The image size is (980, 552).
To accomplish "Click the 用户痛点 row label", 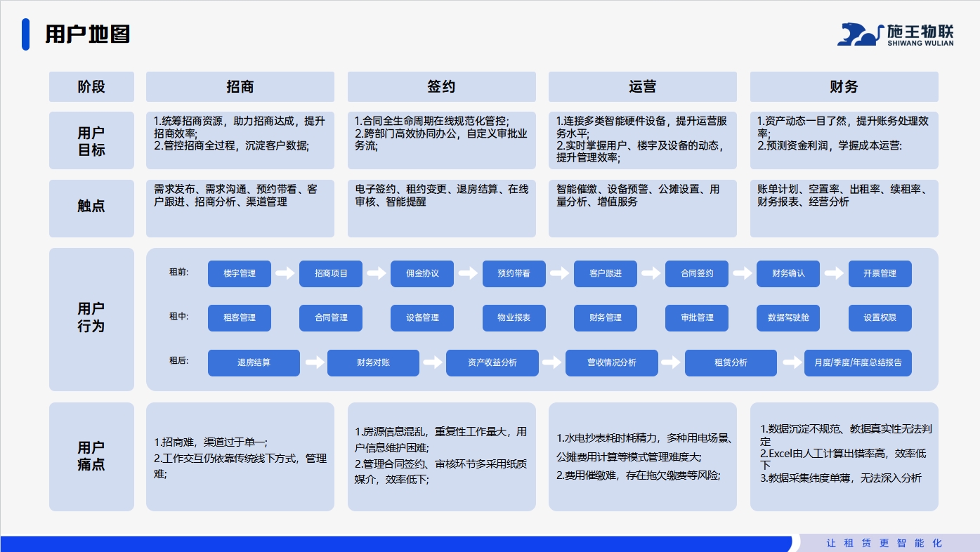I will pos(91,456).
